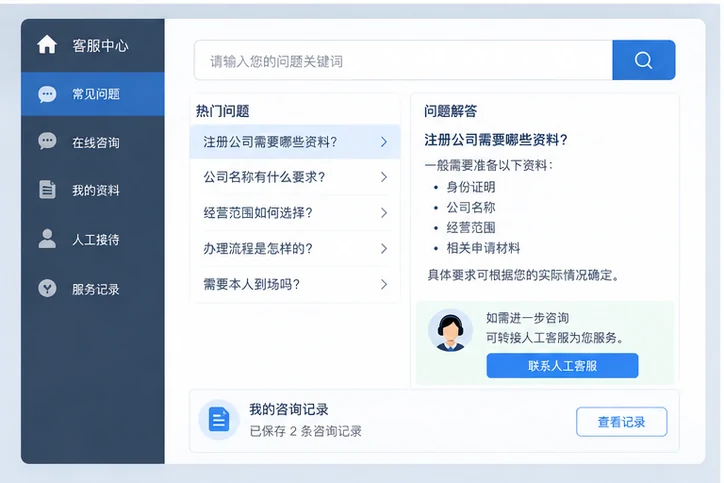Viewport: 724px width, 483px height.
Task: Click the 我的咨询记录 title
Action: (289, 409)
